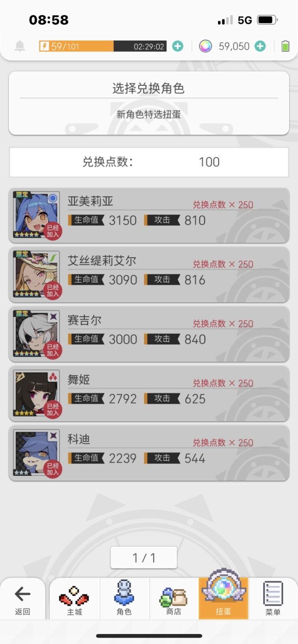Tap the rainbow gem currency icon
The height and width of the screenshot is (644, 298).
205,46
